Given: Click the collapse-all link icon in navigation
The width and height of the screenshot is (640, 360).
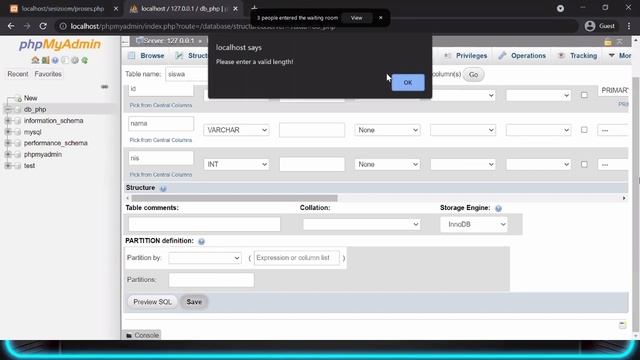Looking at the screenshot, I should coord(104,87).
